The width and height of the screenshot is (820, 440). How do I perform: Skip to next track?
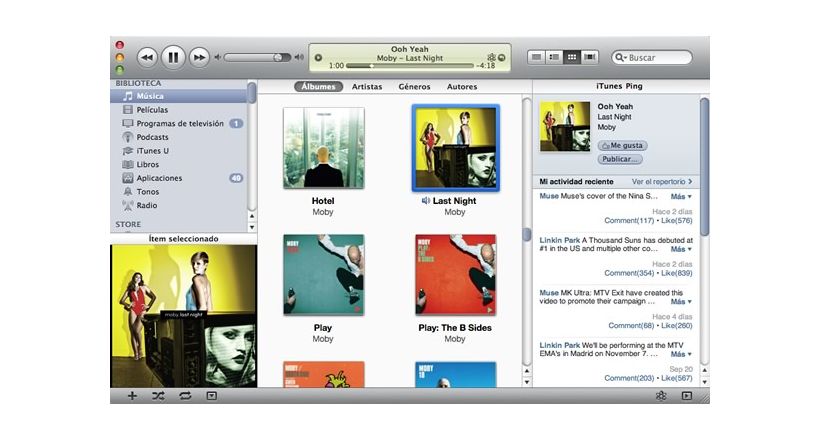pyautogui.click(x=199, y=58)
